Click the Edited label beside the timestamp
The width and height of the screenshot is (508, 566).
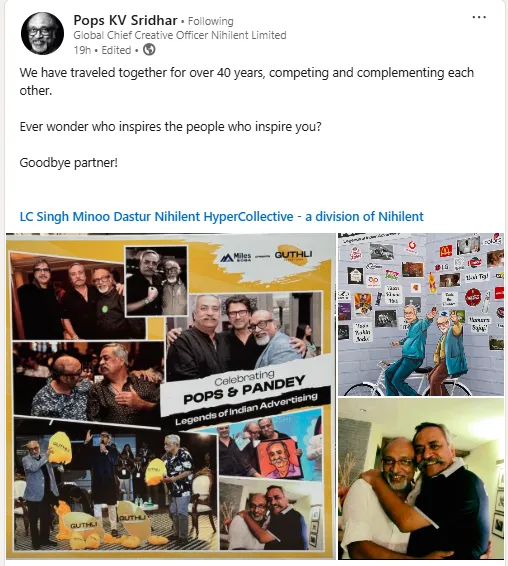[116, 50]
